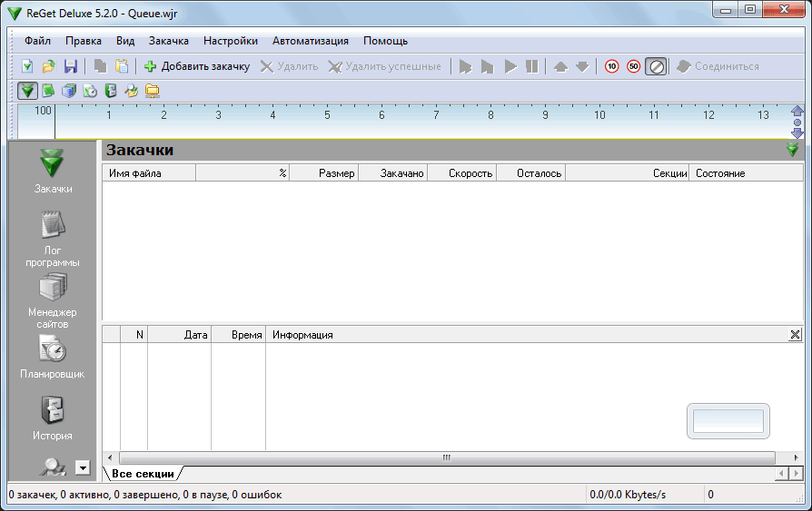Open a queue file via yellow folder icon
This screenshot has height=511, width=812.
(x=49, y=66)
